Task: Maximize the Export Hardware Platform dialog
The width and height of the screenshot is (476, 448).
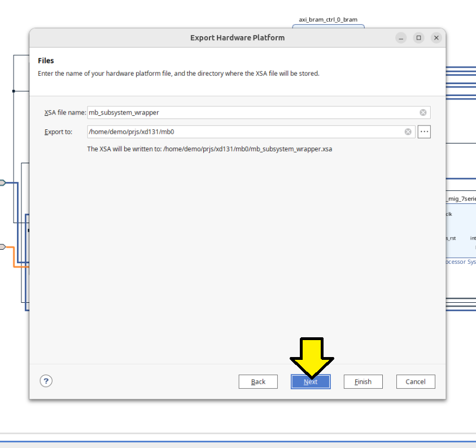Action: (x=418, y=38)
